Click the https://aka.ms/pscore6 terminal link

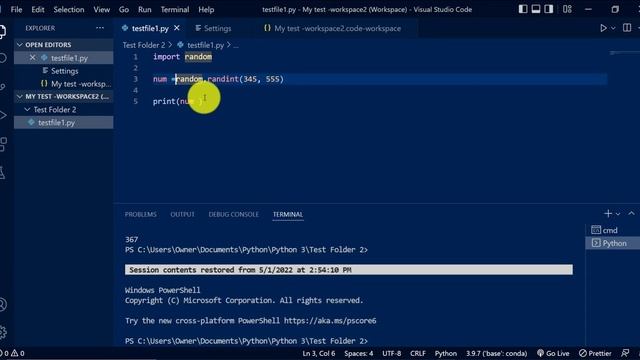click(330, 321)
